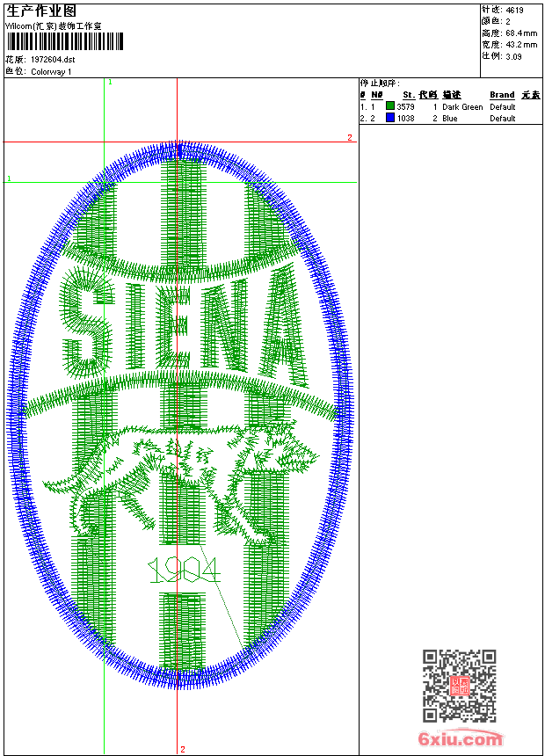Image resolution: width=545 pixels, height=756 pixels.
Task: Click the file name 1972604.dst
Action: [53, 60]
